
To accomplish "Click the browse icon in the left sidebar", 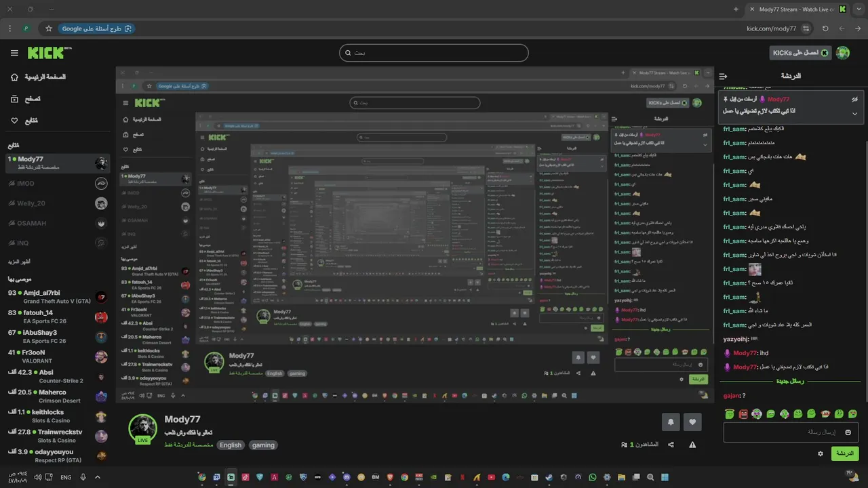I will coord(14,99).
